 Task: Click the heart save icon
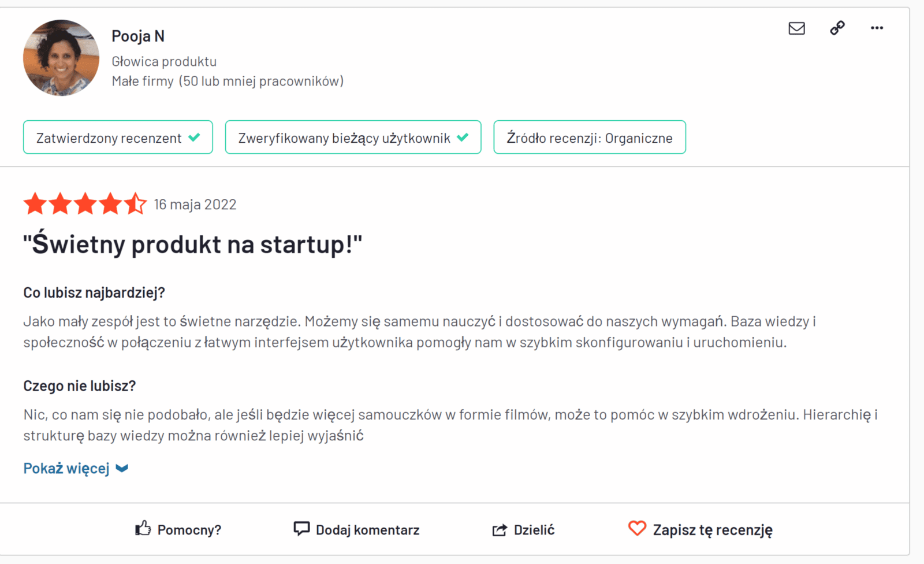click(x=637, y=528)
